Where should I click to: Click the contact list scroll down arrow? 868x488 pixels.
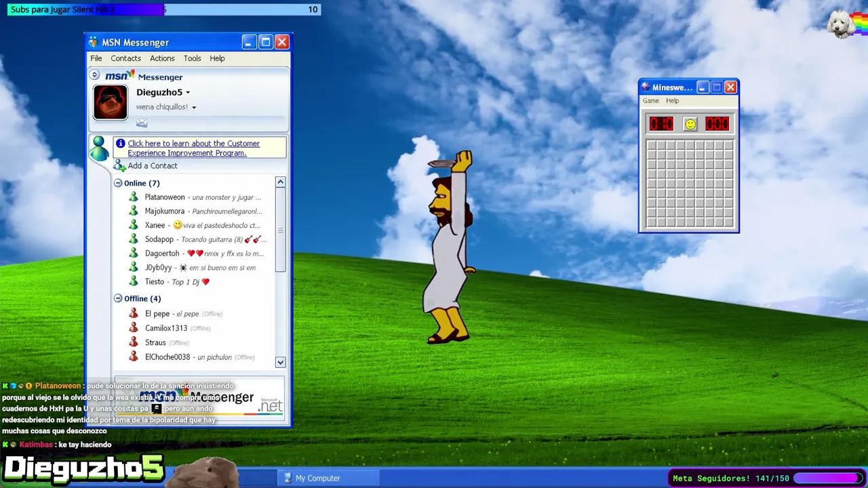(280, 362)
